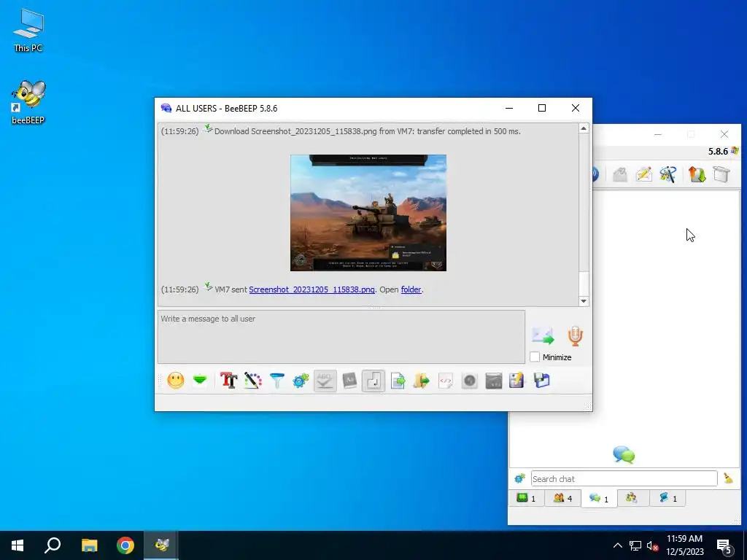Click the colorful icon beside version 5.8.6
This screenshot has width=747, height=560.
735,151
